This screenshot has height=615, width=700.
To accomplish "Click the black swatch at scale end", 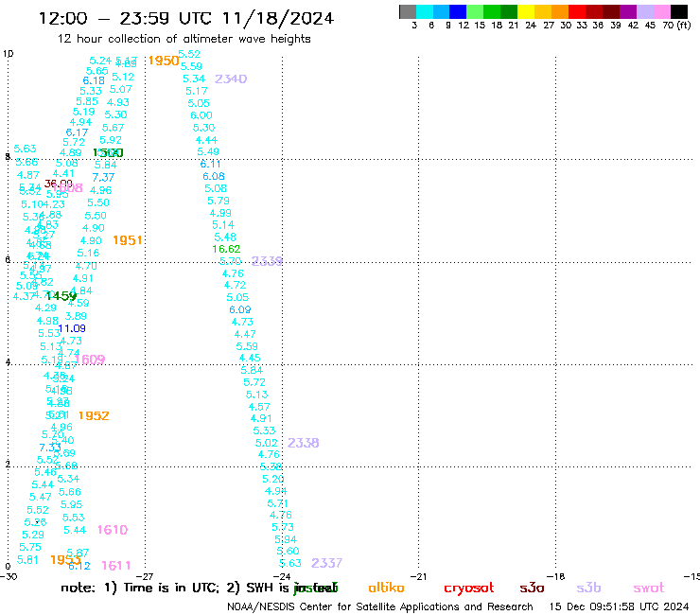I will (x=678, y=11).
